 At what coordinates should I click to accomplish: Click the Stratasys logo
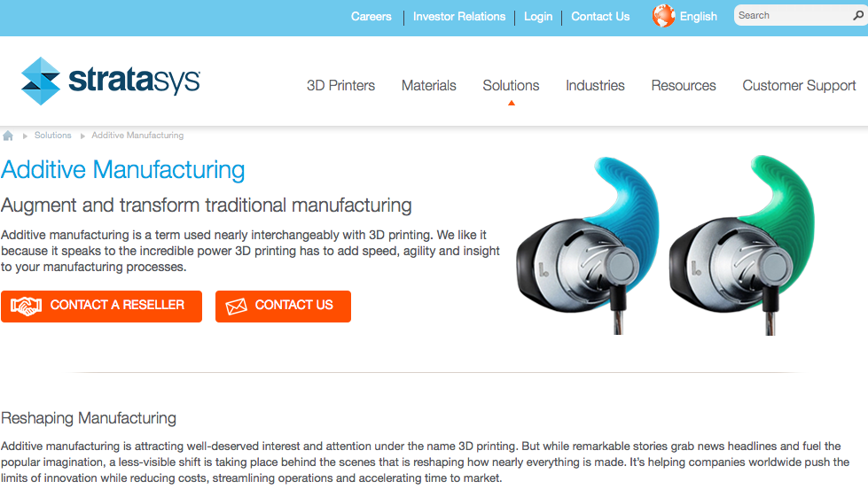click(x=111, y=81)
